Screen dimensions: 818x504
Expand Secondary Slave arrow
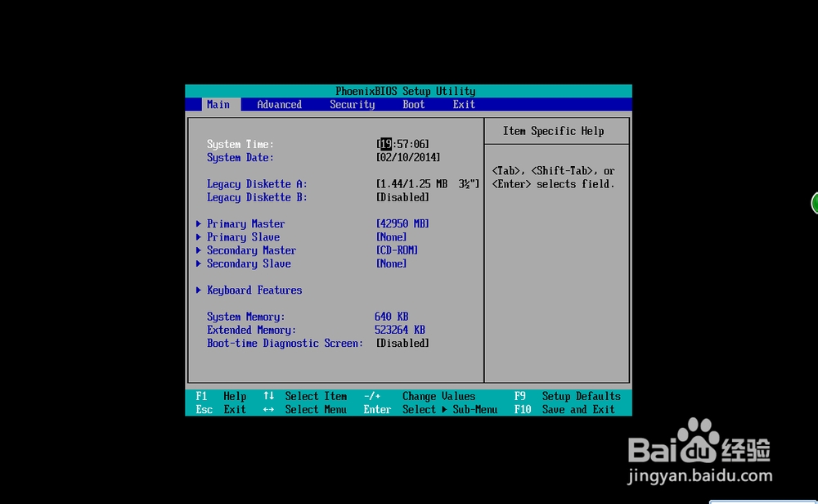click(x=199, y=263)
